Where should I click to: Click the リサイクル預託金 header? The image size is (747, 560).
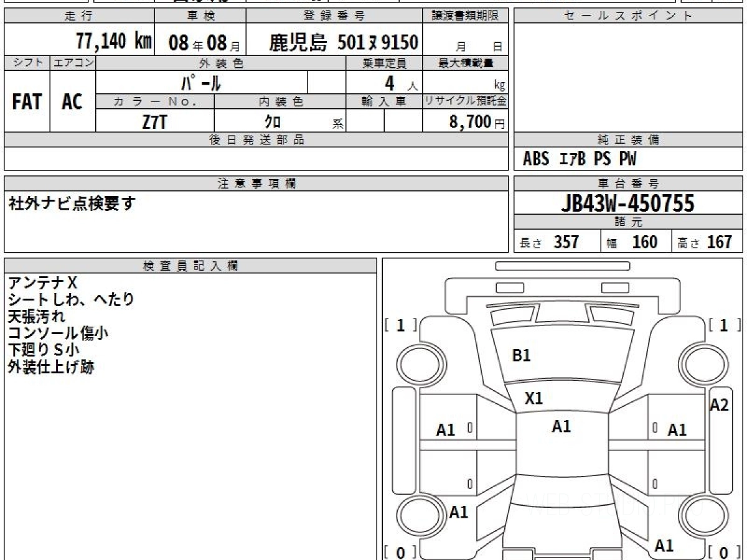coord(466,101)
